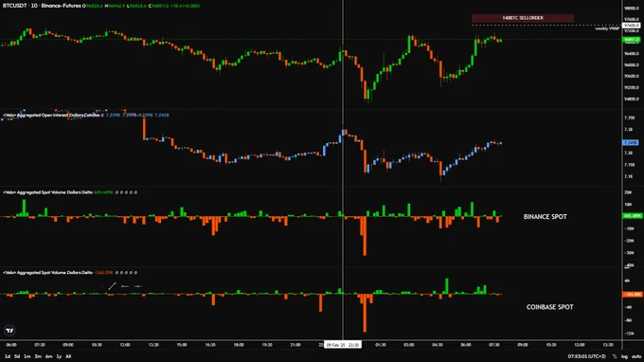Viewport: 644px width, 362px height.
Task: Click the 01:30 time axis label
Action: tap(381, 345)
